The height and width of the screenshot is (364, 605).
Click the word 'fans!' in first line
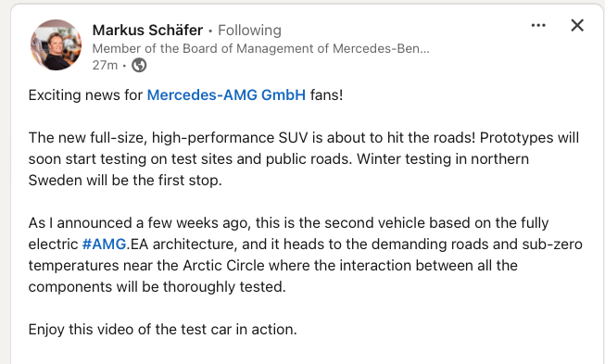[326, 94]
